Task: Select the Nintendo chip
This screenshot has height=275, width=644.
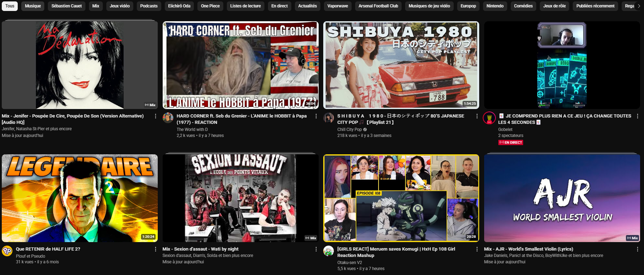Action: click(495, 6)
